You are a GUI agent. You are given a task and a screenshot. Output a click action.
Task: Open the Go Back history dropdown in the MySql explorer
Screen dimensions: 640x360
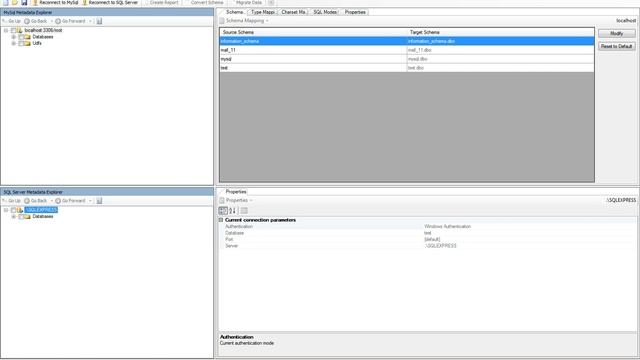51,21
